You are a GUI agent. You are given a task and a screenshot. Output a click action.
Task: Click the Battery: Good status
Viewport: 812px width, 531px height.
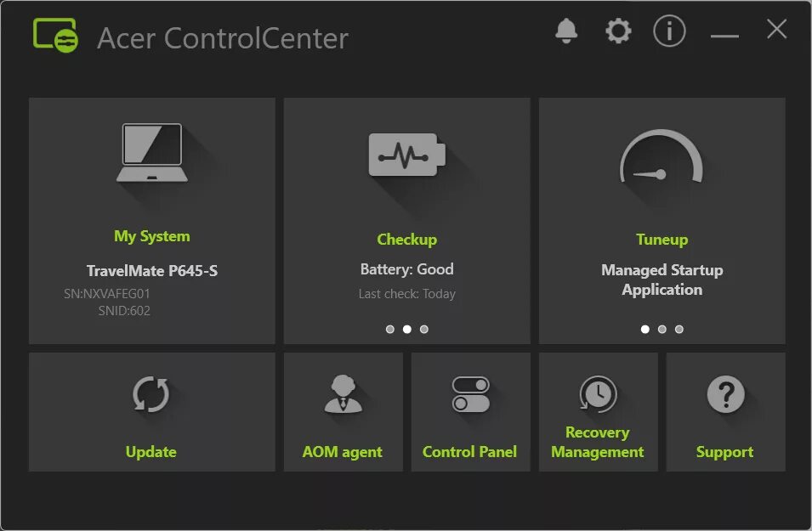pos(407,269)
